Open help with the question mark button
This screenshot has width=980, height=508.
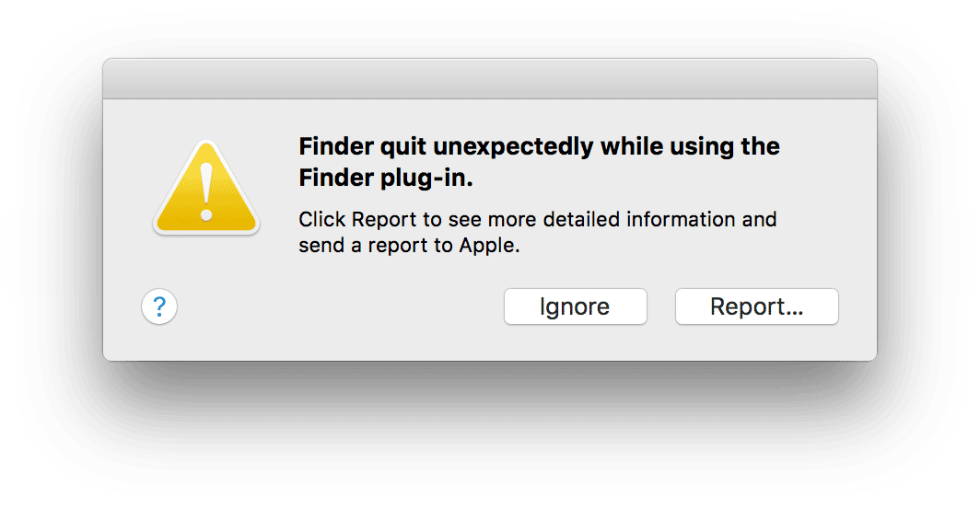(x=159, y=306)
